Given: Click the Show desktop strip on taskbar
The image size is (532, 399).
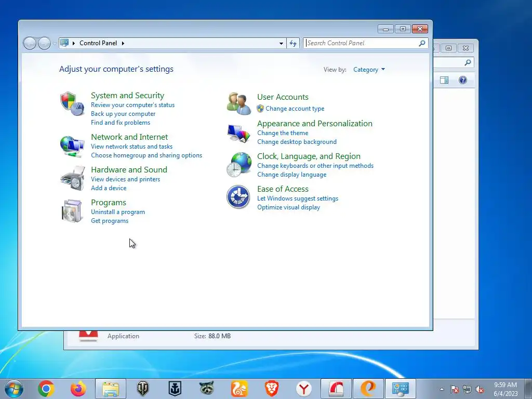Looking at the screenshot, I should click(x=528, y=389).
